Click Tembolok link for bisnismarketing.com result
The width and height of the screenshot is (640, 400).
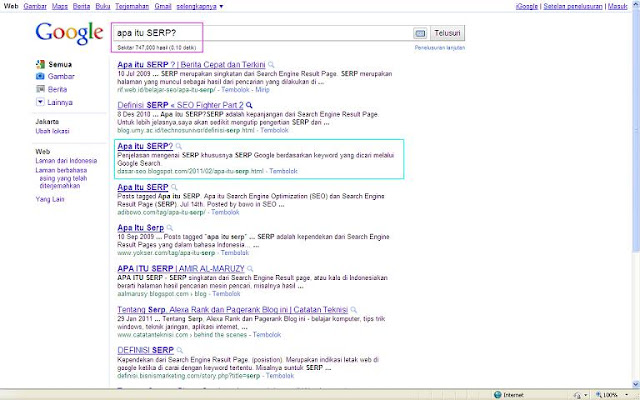[280, 376]
